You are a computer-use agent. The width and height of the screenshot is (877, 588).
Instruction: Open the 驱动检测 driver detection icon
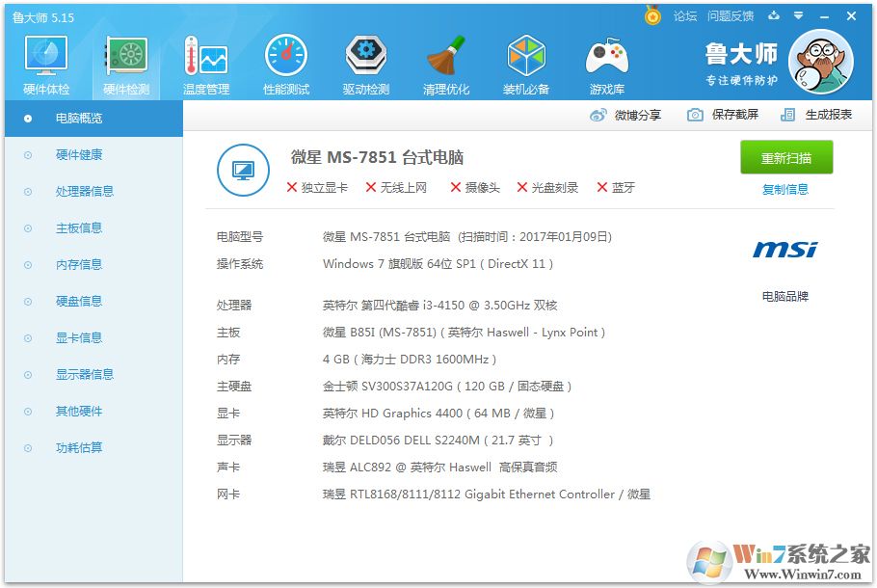(366, 63)
